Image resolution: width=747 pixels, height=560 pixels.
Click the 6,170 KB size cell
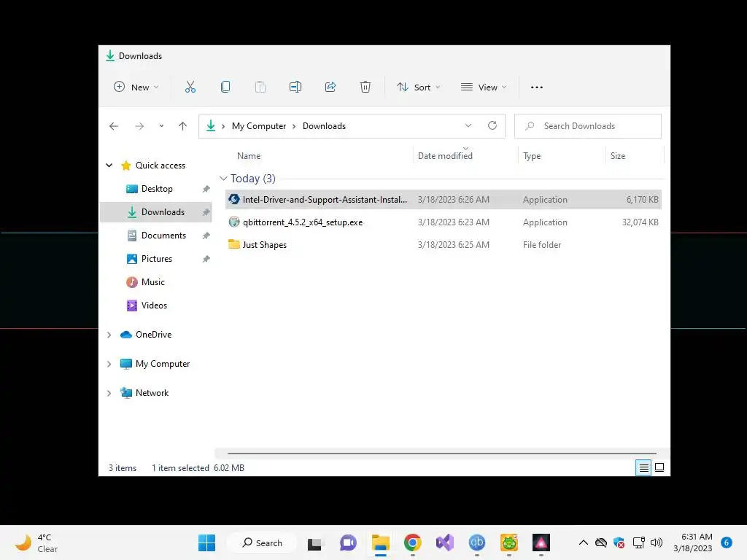point(642,200)
